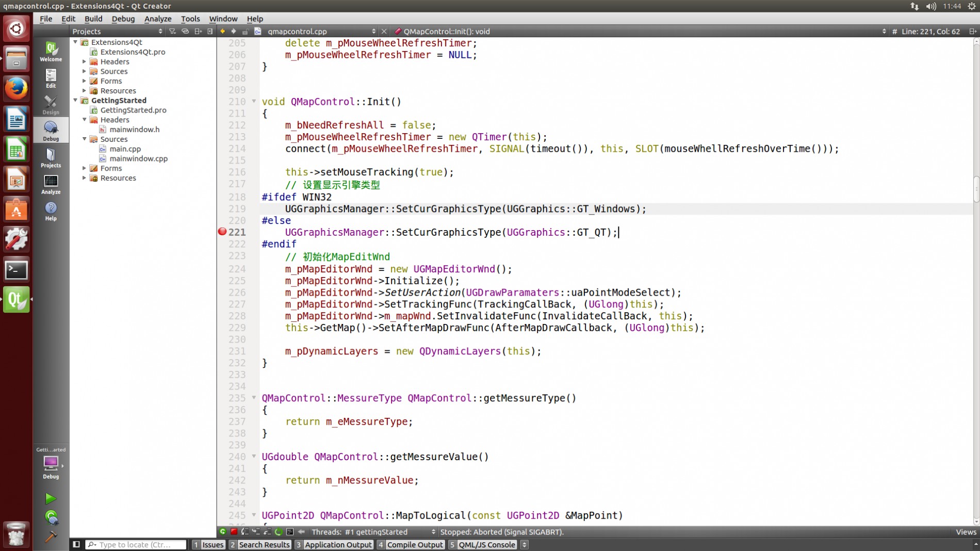980x551 pixels.
Task: Open the qmapcontrol.cpp file dropdown
Action: (321, 31)
